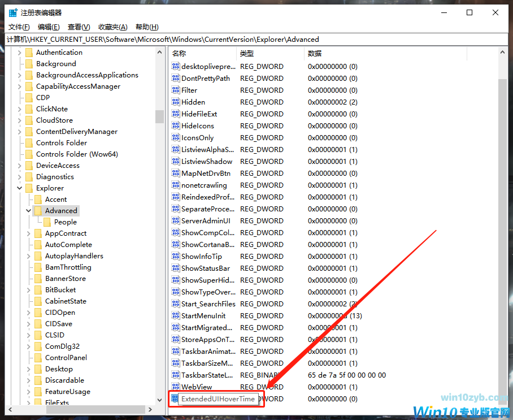The height and width of the screenshot is (420, 513).
Task: Click the scroll-up arrow of values list
Action: 503,53
